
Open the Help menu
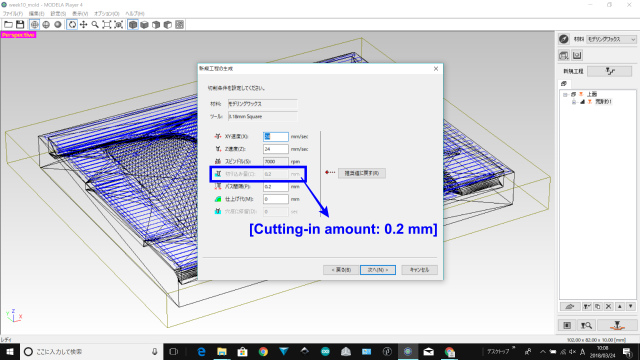[135, 13]
